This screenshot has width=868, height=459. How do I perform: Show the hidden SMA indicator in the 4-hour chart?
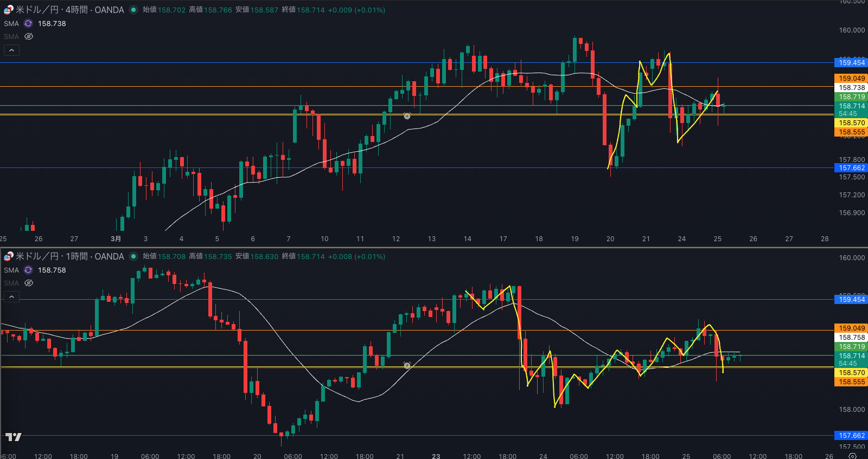tap(29, 36)
